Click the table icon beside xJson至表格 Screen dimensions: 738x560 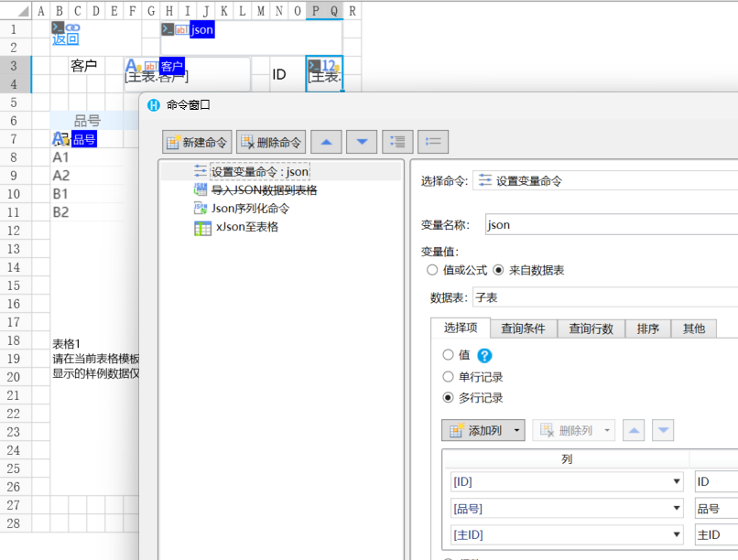pyautogui.click(x=203, y=228)
